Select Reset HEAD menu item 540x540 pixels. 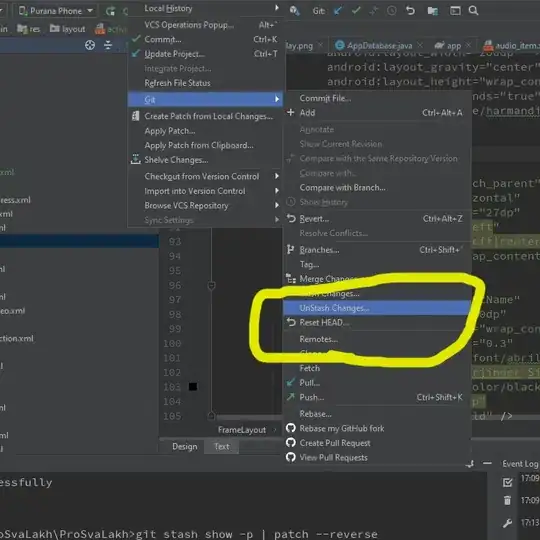(377, 322)
